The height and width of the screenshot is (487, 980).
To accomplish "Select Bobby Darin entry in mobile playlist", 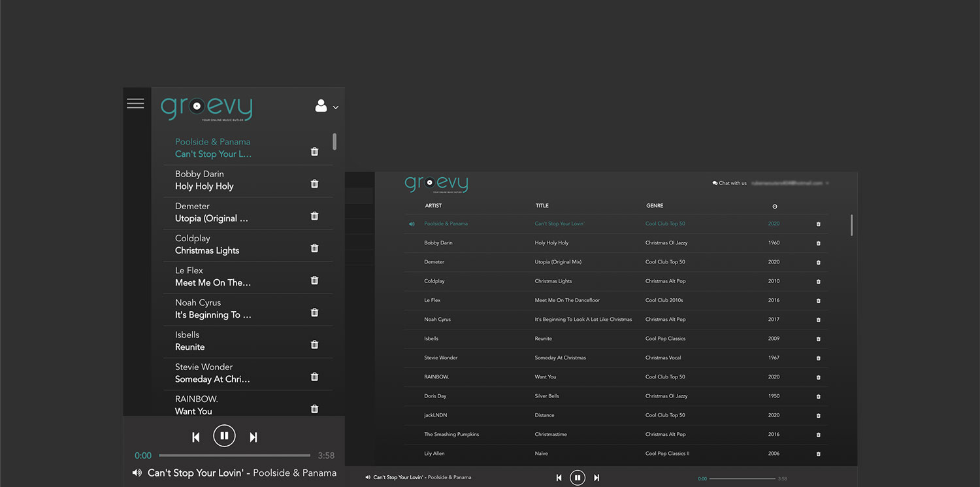I will 248,180.
